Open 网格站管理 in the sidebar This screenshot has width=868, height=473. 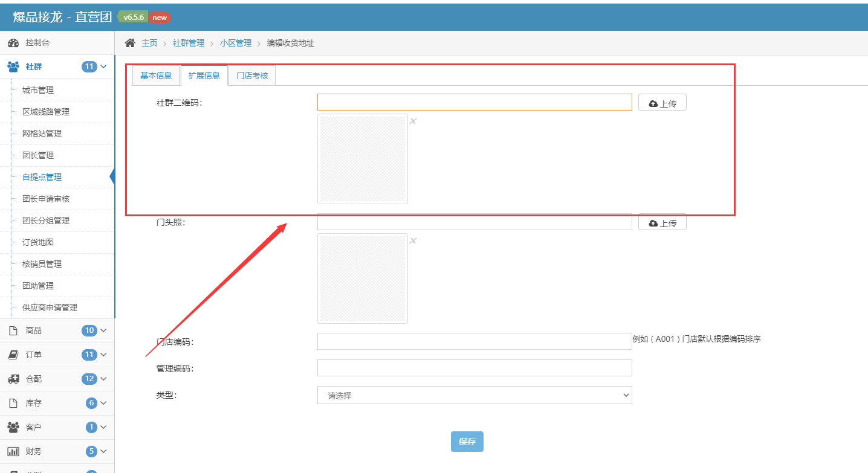click(x=42, y=134)
